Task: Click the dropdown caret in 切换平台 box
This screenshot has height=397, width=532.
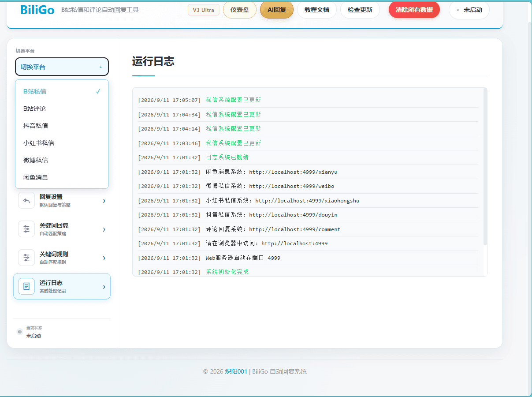Action: click(x=100, y=67)
